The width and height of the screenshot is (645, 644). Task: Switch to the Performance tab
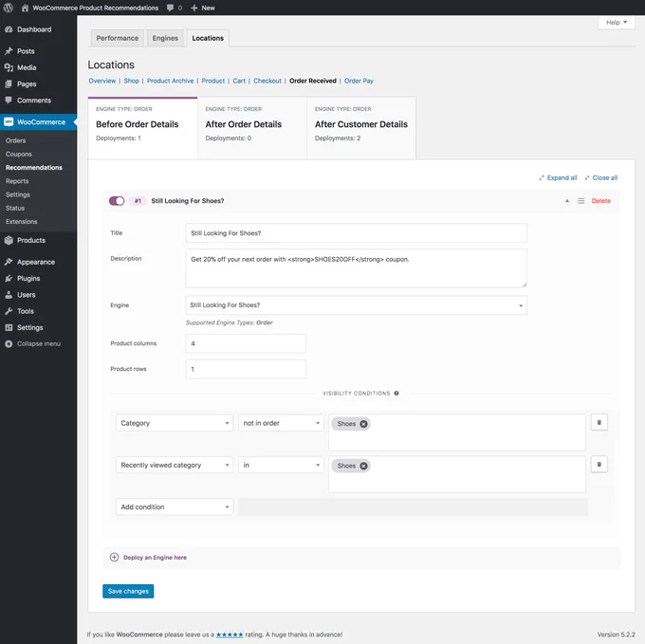(118, 38)
